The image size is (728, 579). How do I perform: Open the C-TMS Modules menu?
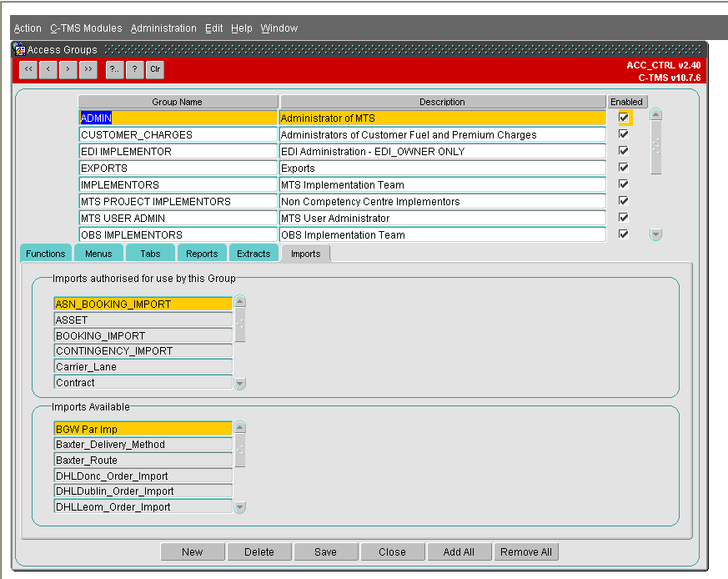[x=86, y=28]
